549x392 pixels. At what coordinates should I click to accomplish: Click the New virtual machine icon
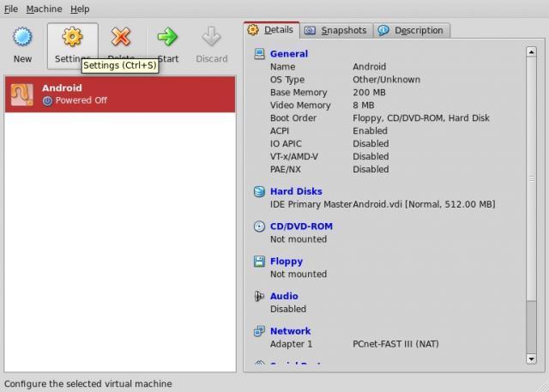[22, 37]
